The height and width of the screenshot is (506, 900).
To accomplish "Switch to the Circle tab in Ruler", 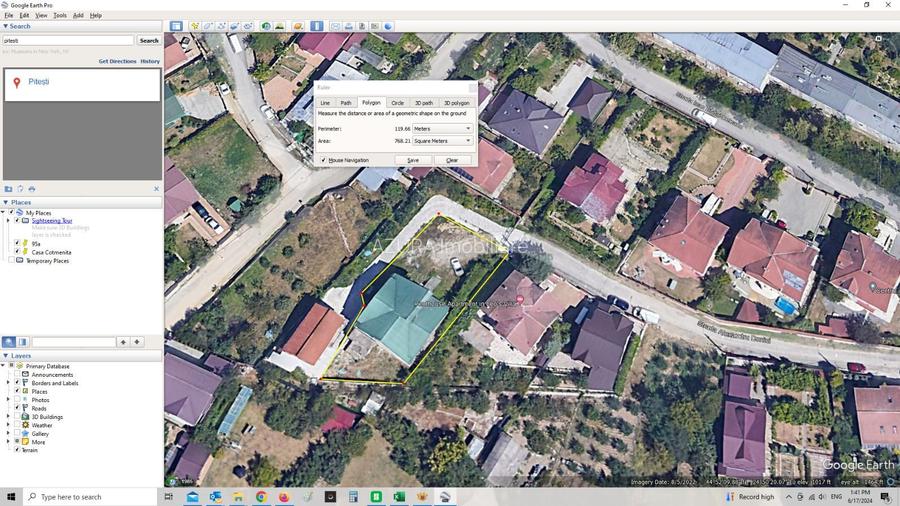I will [397, 103].
